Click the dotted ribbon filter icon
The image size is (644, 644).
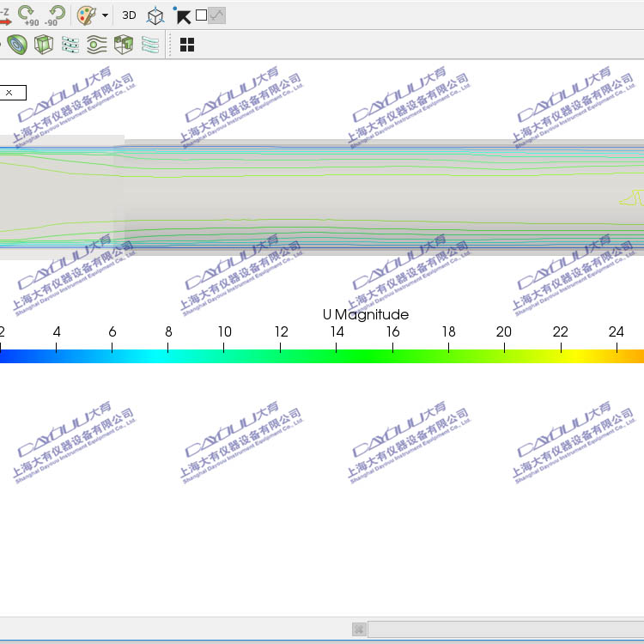click(x=70, y=45)
